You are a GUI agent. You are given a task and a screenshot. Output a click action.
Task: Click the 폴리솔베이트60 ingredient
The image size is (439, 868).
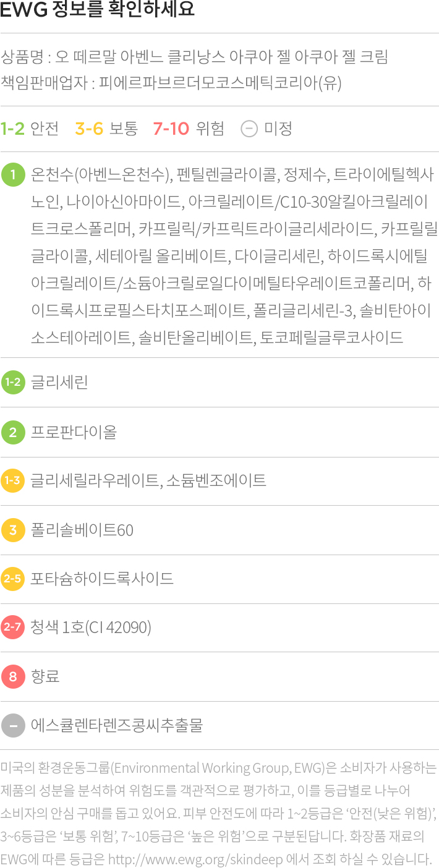[x=82, y=530]
